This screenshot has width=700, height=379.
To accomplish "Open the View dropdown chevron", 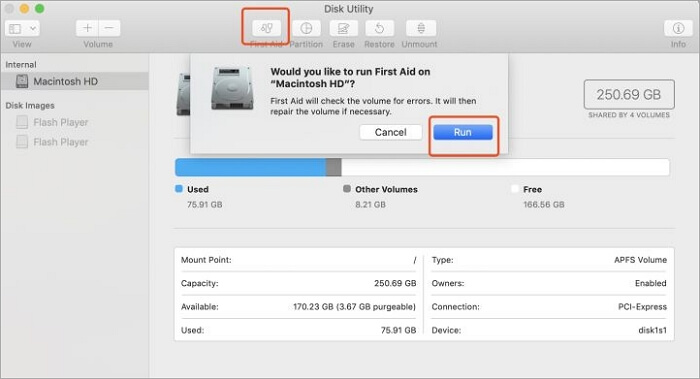I will tap(33, 29).
